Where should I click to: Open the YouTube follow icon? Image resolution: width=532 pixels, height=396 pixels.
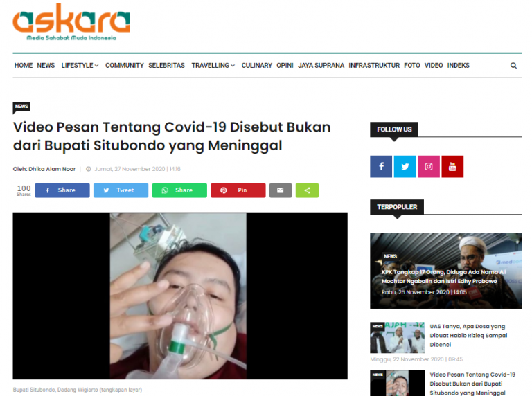[x=452, y=166]
